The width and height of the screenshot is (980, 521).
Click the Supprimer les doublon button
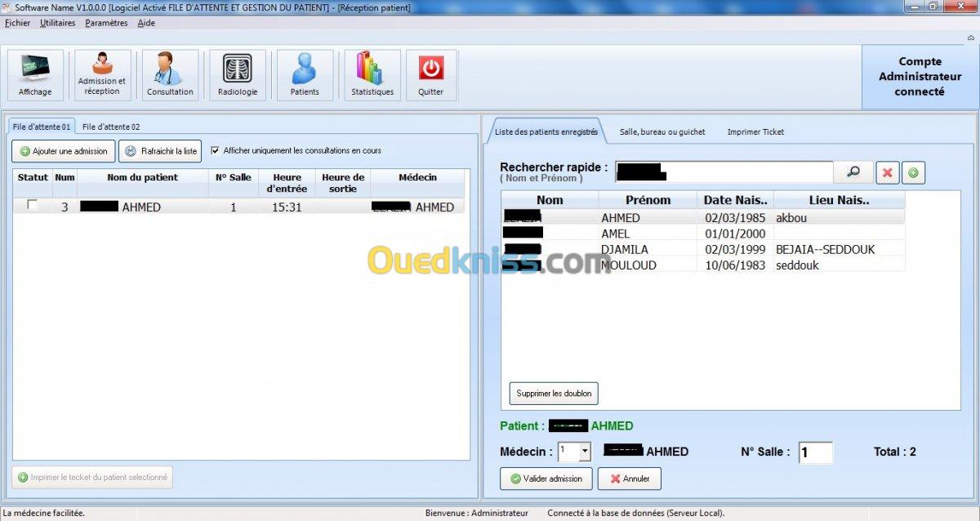click(555, 393)
